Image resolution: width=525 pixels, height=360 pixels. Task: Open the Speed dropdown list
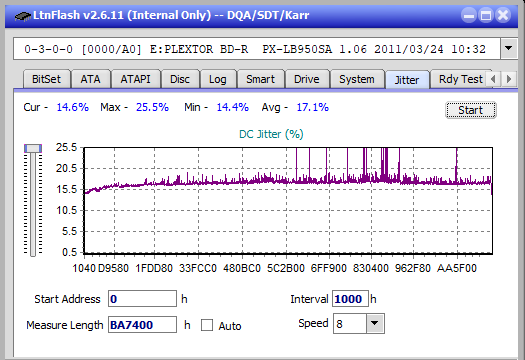[375, 323]
